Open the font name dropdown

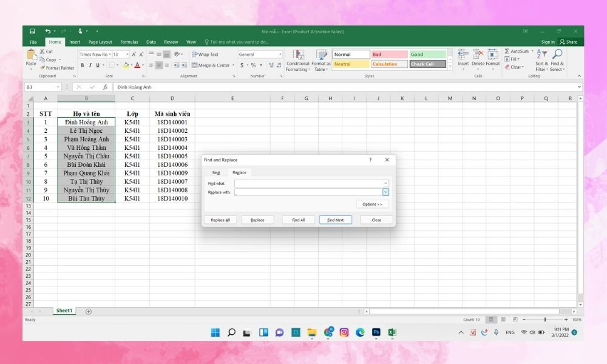109,55
